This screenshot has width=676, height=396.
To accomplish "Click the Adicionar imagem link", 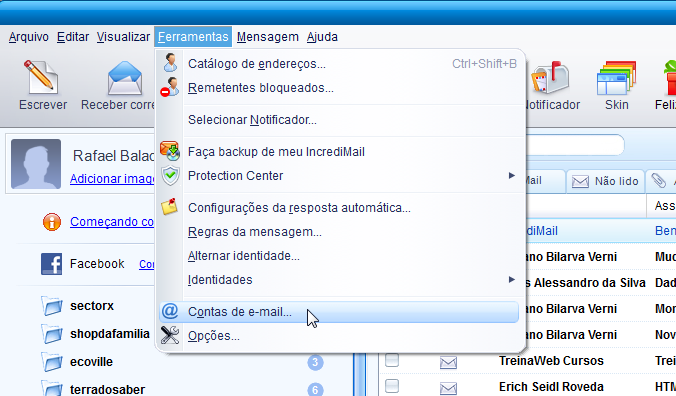I will click(112, 178).
